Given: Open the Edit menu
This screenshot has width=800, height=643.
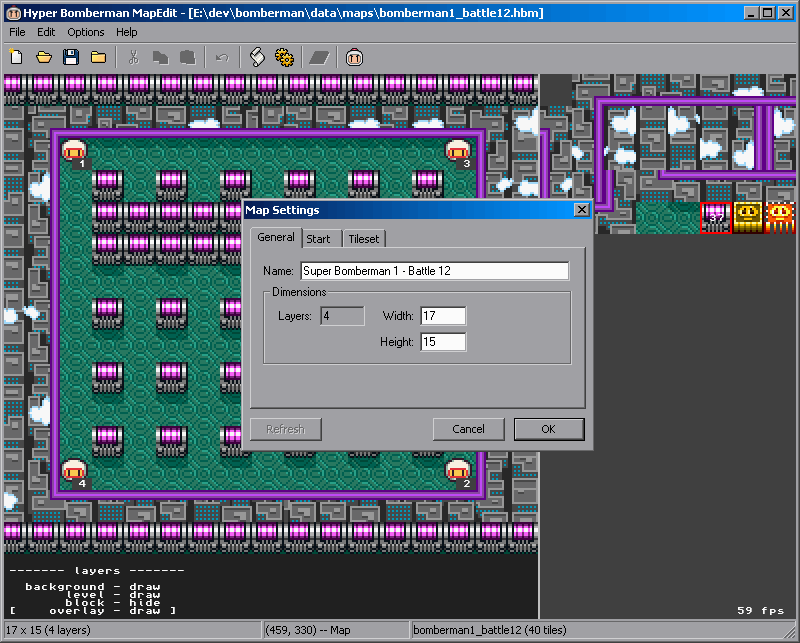Looking at the screenshot, I should click(46, 32).
